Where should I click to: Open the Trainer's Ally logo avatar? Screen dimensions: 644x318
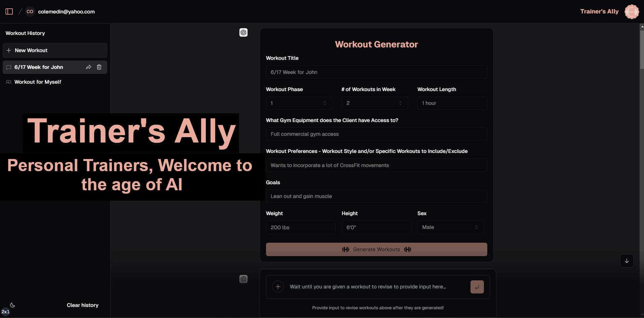[x=632, y=11]
